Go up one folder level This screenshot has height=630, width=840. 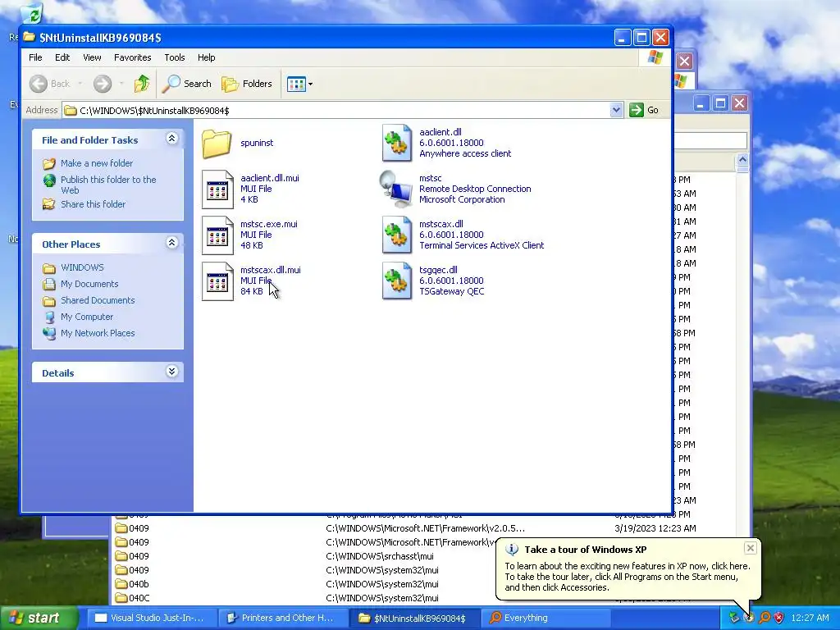click(141, 84)
